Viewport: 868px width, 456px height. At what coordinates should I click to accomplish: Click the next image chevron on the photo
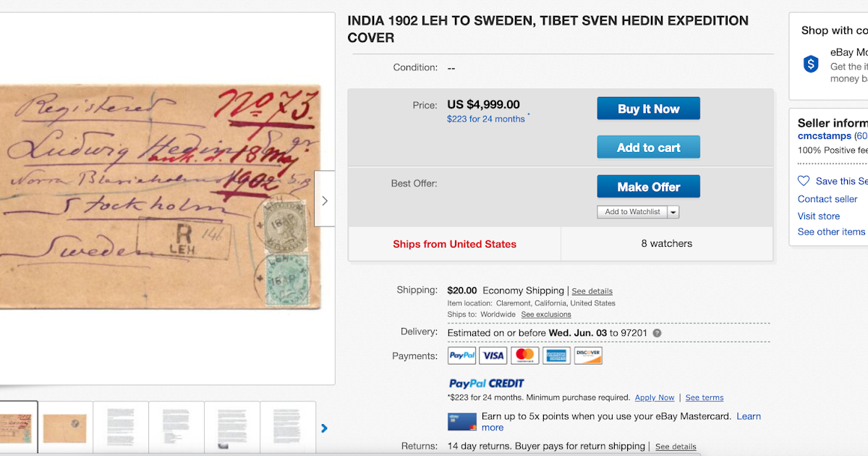click(324, 199)
